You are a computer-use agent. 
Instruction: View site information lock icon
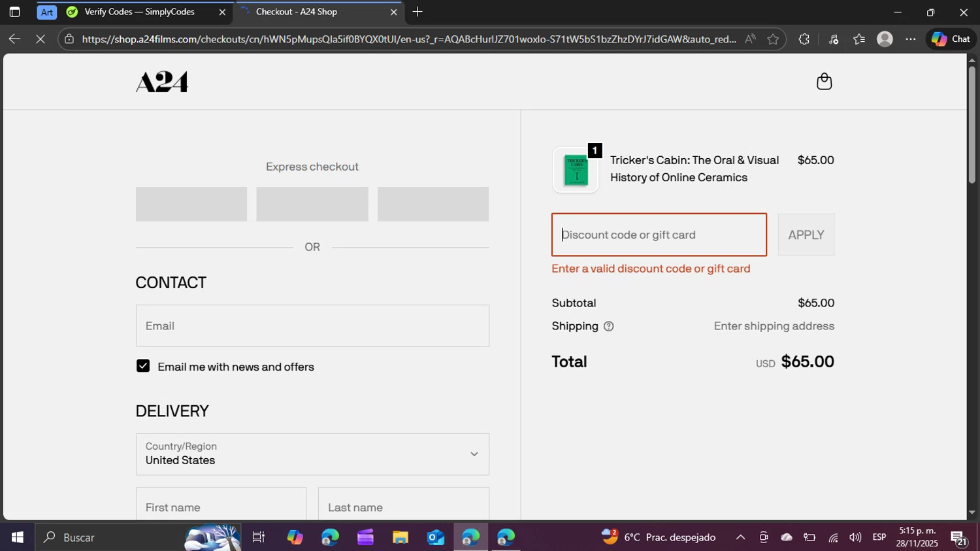pos(69,39)
